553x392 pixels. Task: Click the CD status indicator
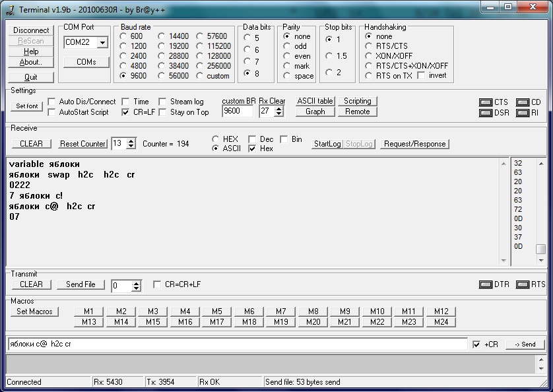tap(522, 102)
